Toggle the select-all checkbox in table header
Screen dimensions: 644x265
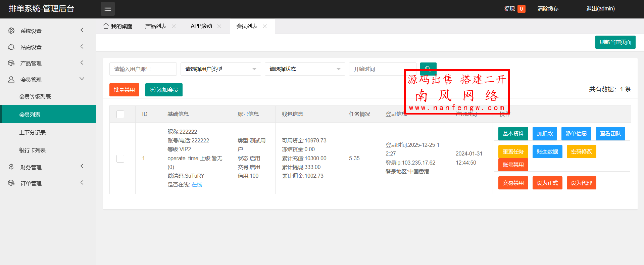point(120,114)
